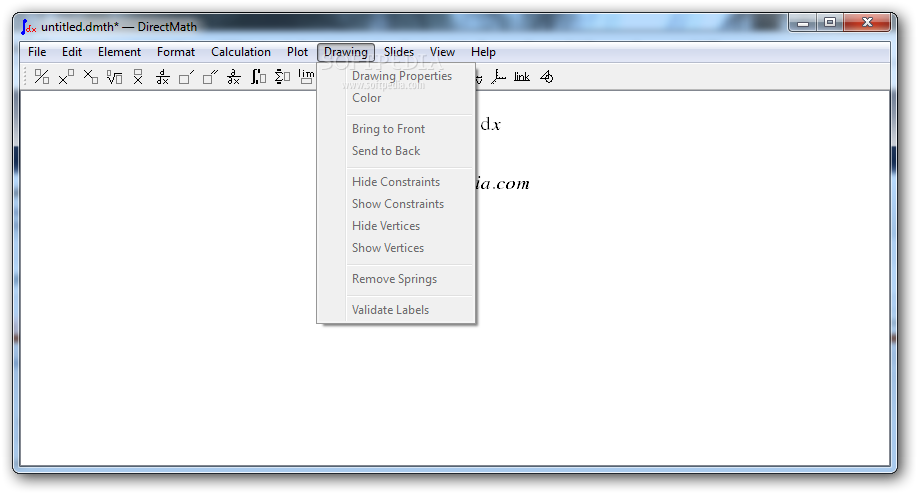Open the Plot menu

click(x=297, y=52)
